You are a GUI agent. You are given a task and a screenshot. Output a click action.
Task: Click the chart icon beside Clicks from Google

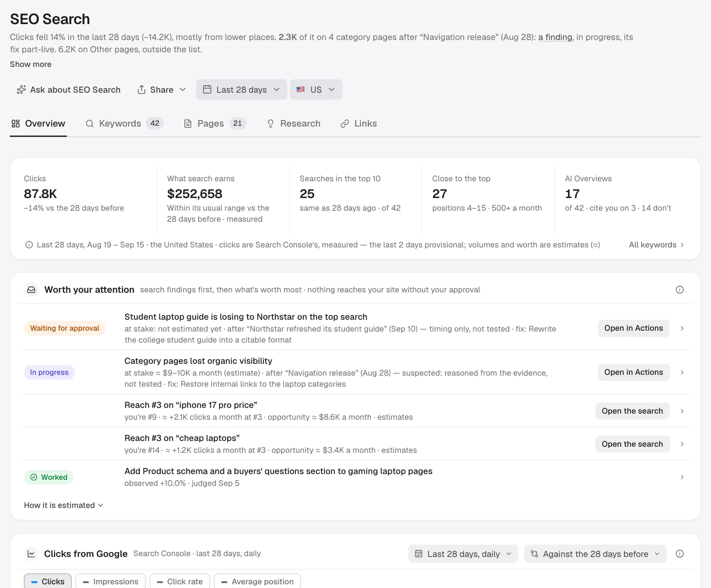[31, 554]
